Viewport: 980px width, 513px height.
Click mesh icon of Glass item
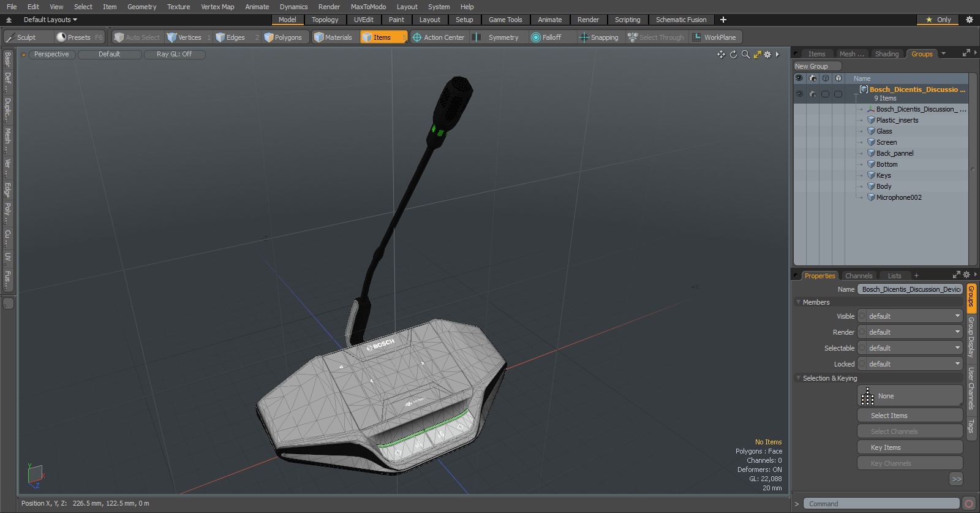coord(871,131)
